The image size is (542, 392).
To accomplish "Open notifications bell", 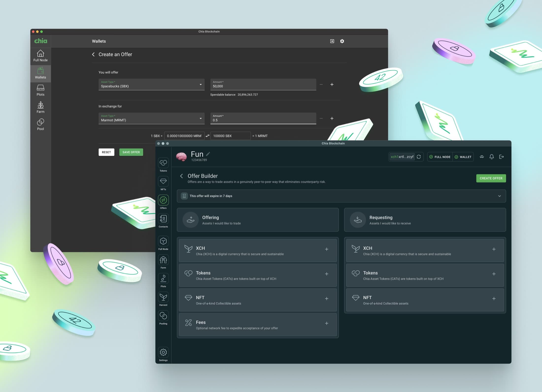I will coord(491,157).
